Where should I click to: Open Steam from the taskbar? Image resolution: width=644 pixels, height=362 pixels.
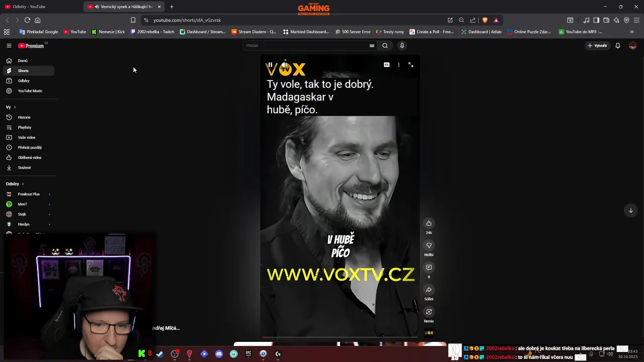159,354
